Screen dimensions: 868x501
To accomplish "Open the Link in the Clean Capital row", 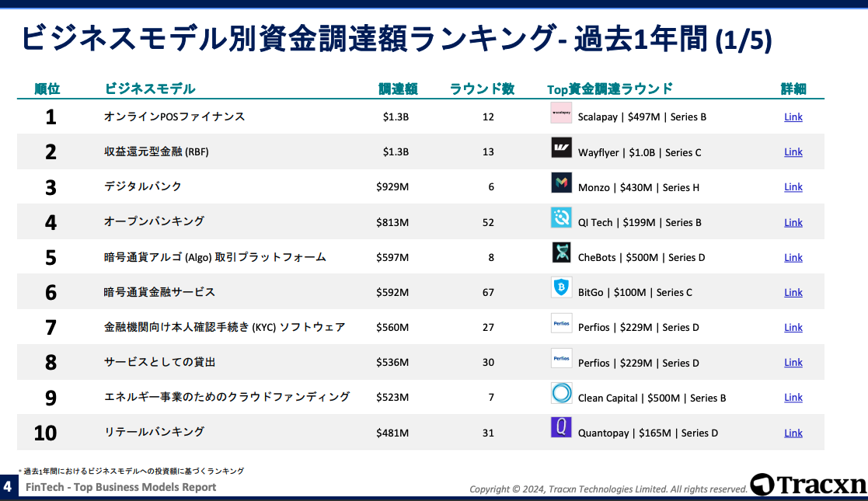I will point(793,398).
